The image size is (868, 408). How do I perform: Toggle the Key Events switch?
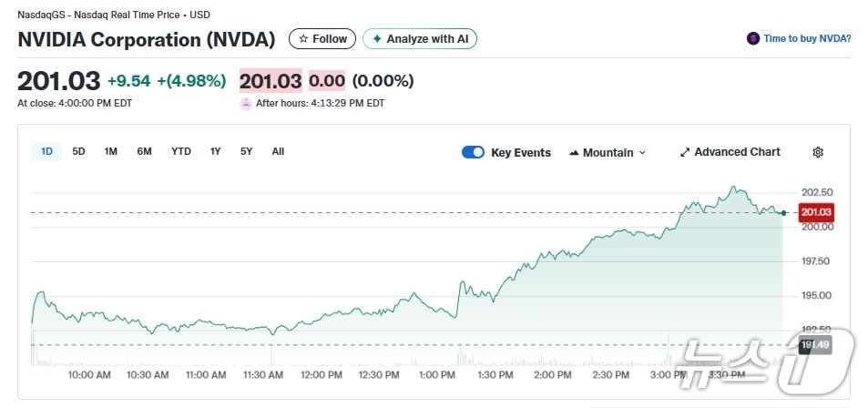coord(473,152)
